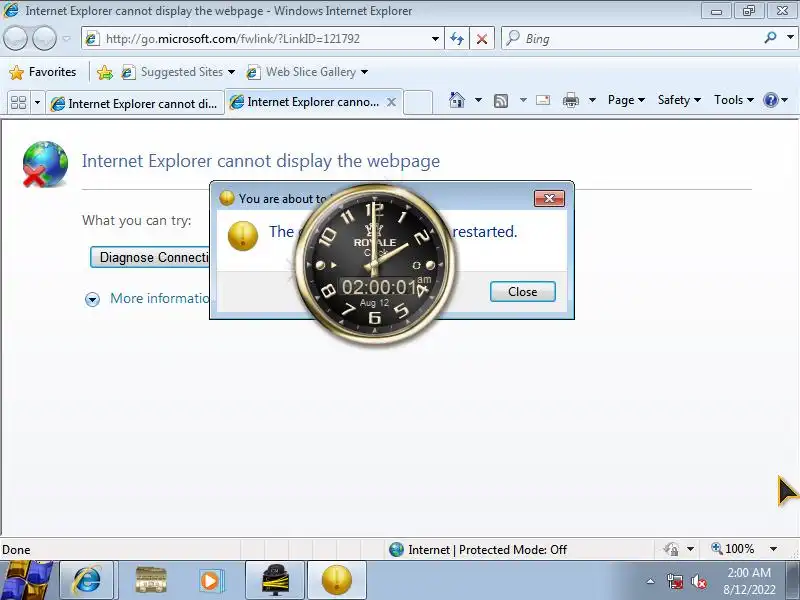Click the Refresh page icon
Image resolution: width=800 pixels, height=600 pixels.
click(x=457, y=39)
